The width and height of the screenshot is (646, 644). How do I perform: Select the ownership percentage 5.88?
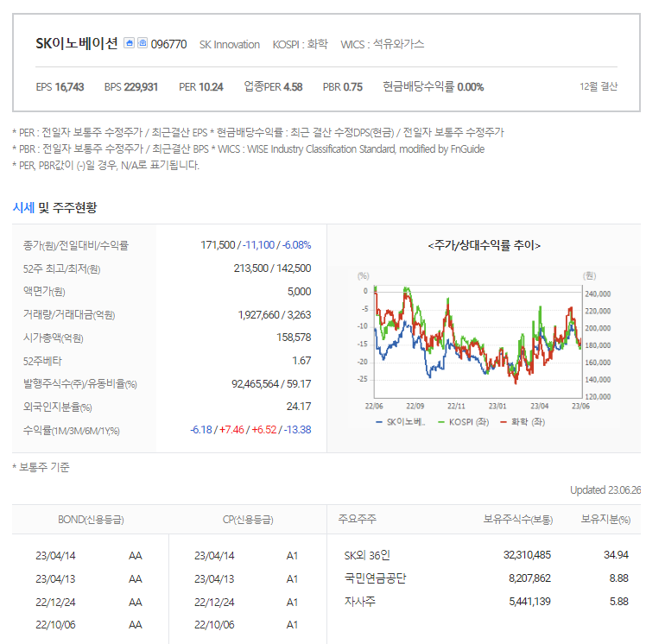[x=619, y=602]
